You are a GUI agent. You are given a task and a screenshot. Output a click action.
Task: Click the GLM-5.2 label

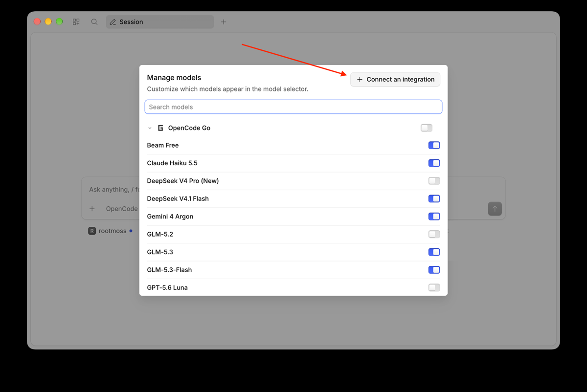click(x=160, y=234)
